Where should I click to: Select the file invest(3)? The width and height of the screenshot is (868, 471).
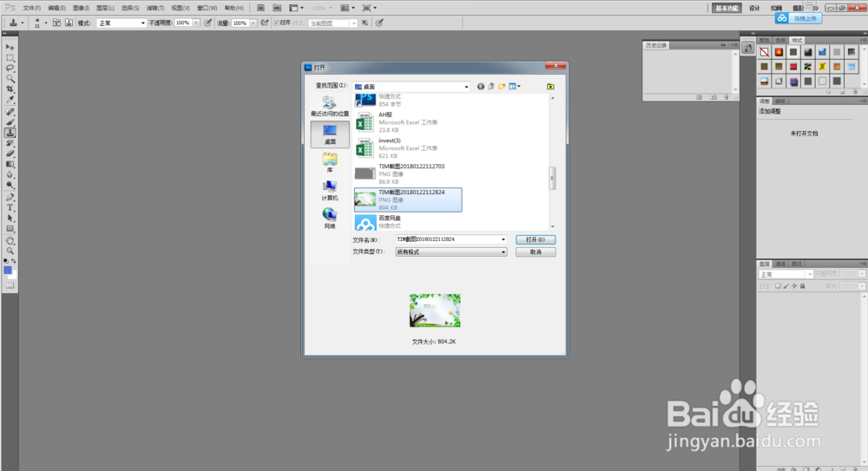click(407, 148)
